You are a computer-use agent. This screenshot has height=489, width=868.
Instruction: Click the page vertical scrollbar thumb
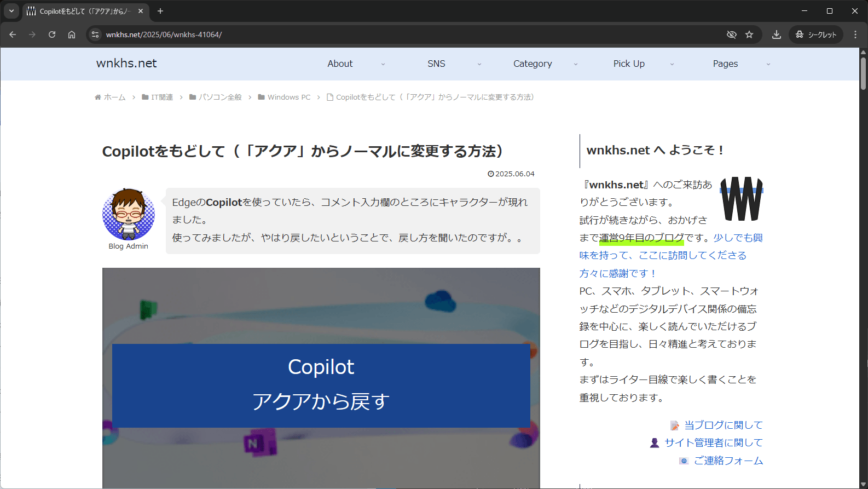[864, 73]
